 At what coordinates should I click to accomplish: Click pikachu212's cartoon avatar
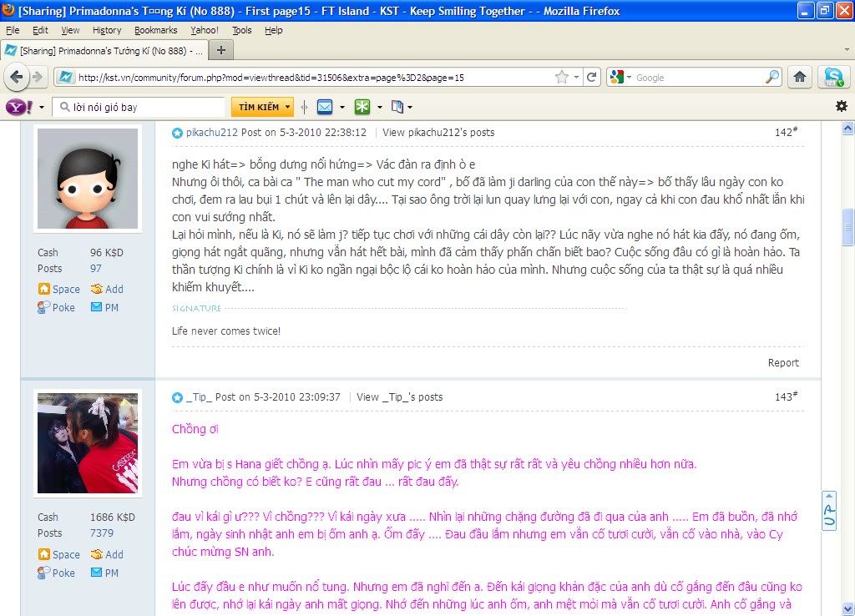point(88,179)
